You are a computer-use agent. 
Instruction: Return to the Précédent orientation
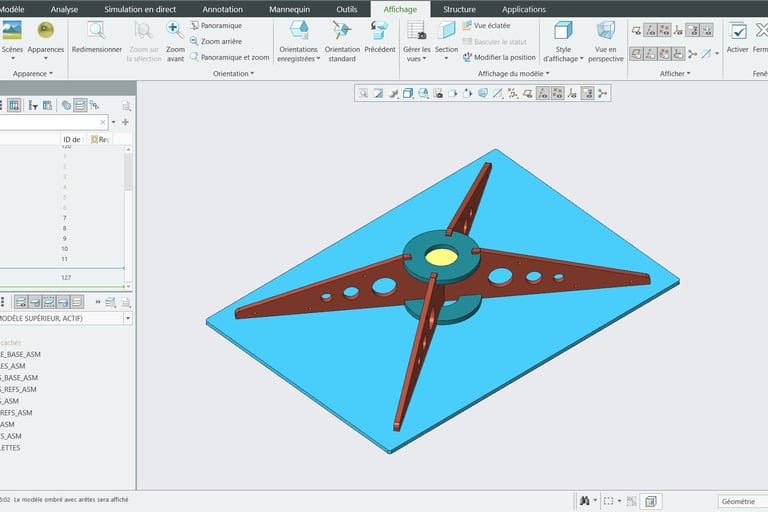pyautogui.click(x=380, y=37)
